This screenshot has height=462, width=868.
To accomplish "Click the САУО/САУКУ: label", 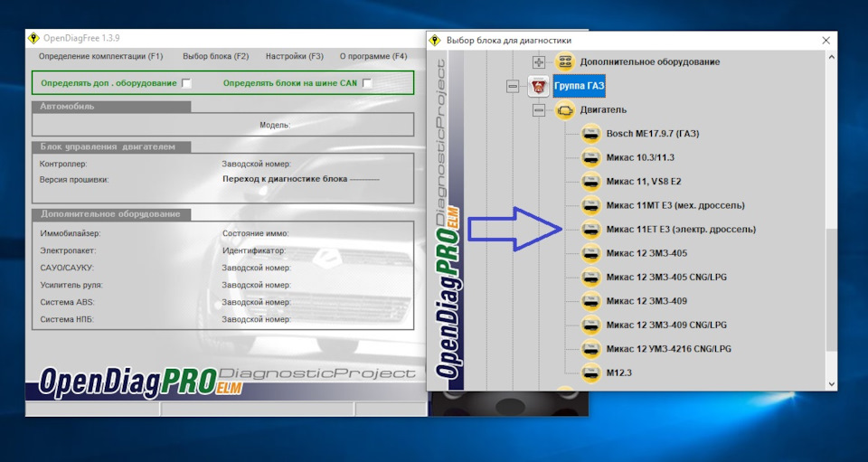I will [67, 268].
